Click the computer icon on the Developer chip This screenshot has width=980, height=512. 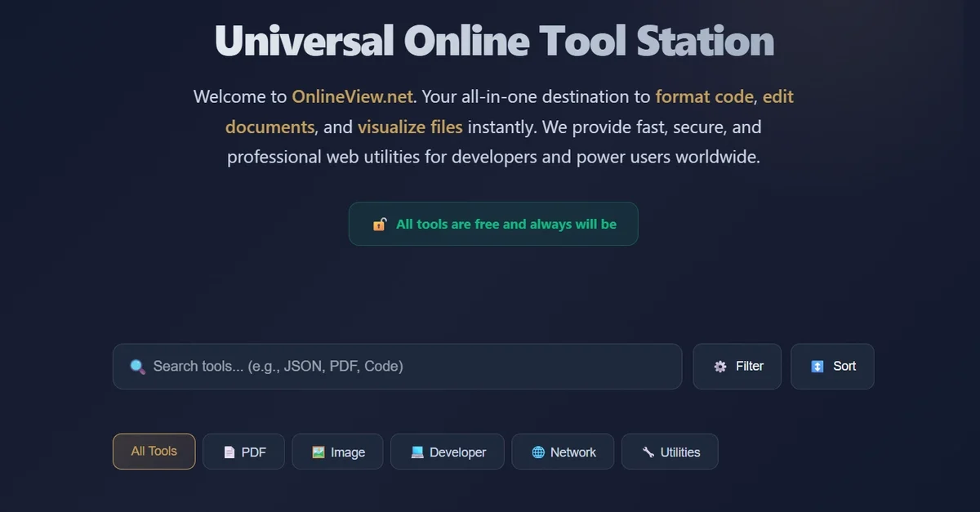tap(416, 451)
